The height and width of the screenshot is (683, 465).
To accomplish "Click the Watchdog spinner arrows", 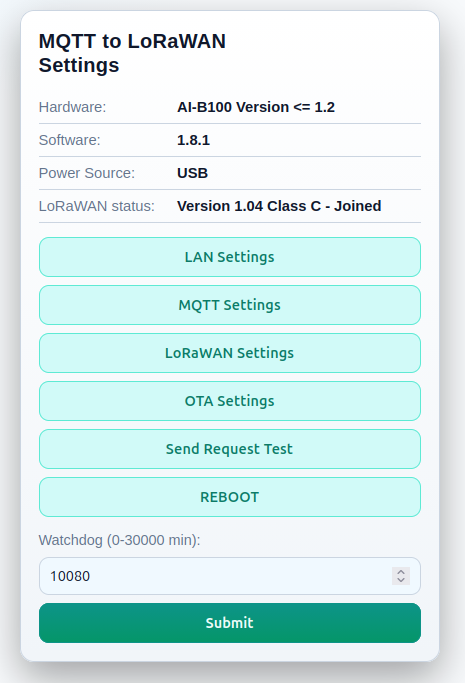I will click(x=401, y=576).
